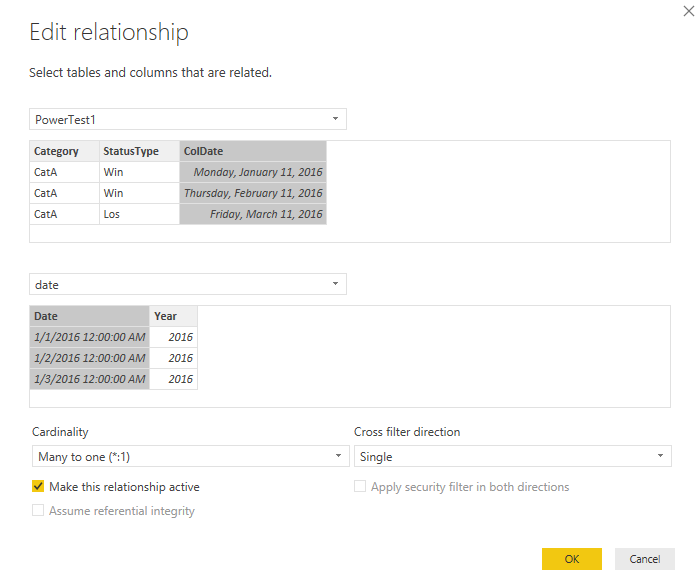Toggle Assume referential integrity checkbox
699x586 pixels.
point(38,510)
